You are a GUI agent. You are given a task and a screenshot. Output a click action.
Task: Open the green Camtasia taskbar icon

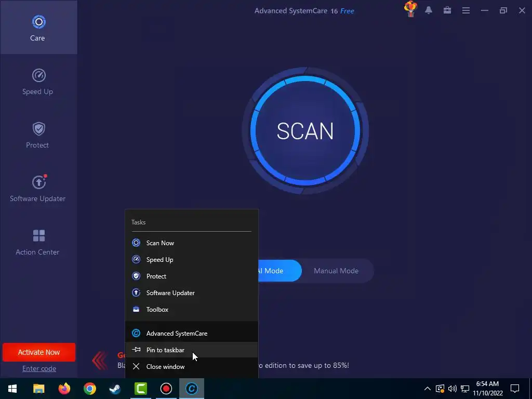140,389
